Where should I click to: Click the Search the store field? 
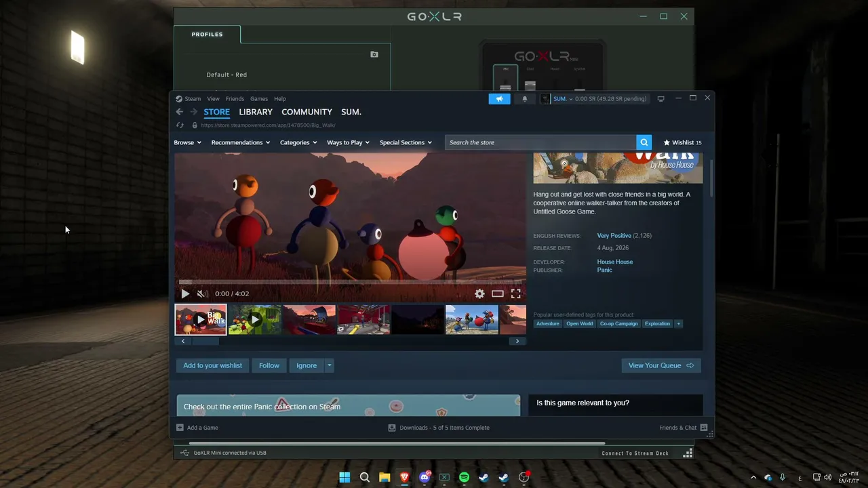click(540, 142)
